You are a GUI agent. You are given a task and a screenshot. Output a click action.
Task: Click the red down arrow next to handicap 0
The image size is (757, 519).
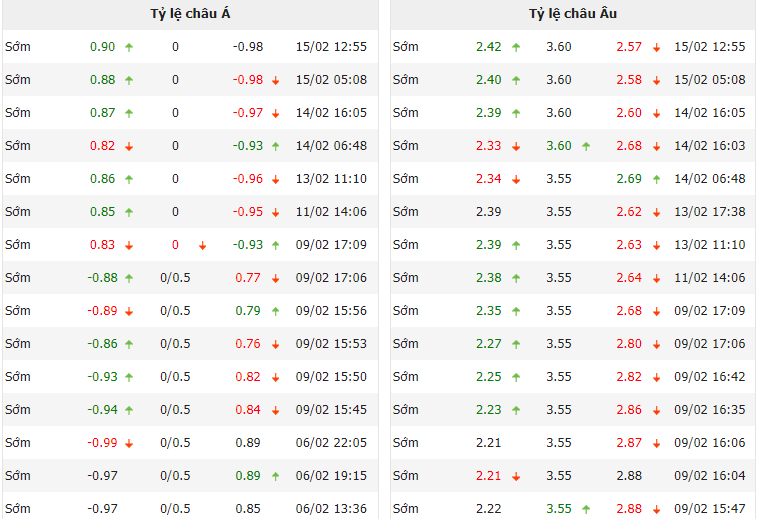tap(203, 245)
